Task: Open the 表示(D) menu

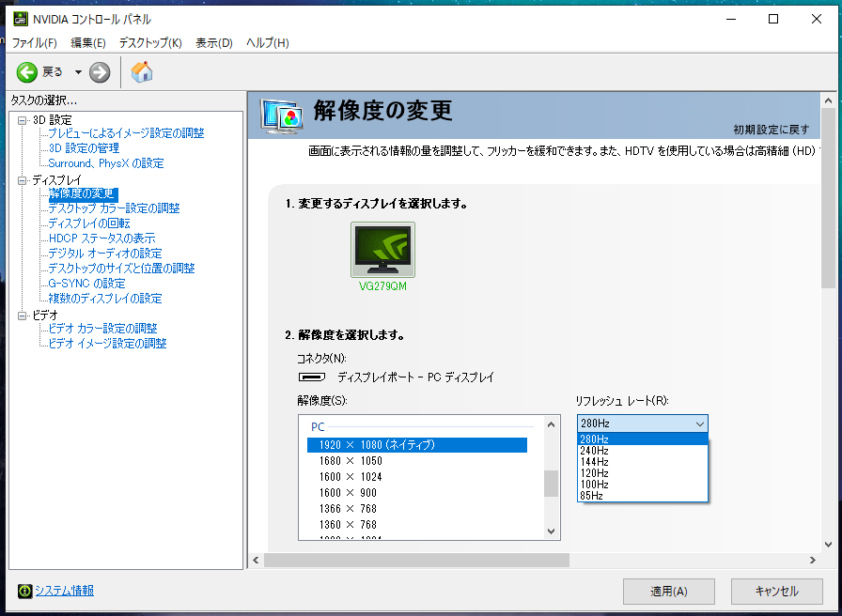Action: tap(213, 43)
